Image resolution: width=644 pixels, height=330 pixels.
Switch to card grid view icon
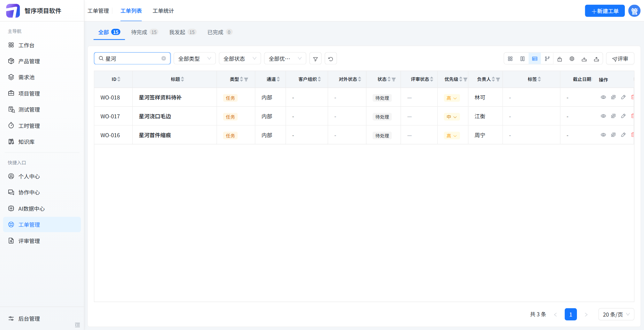[510, 59]
